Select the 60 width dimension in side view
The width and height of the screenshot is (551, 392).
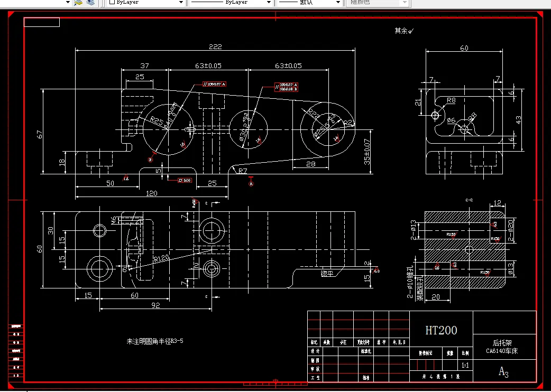coord(464,48)
